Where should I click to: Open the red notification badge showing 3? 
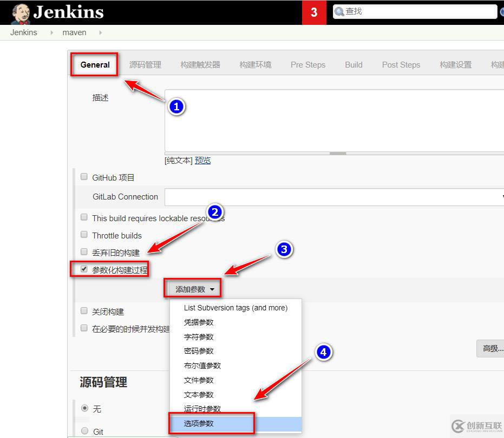[314, 12]
